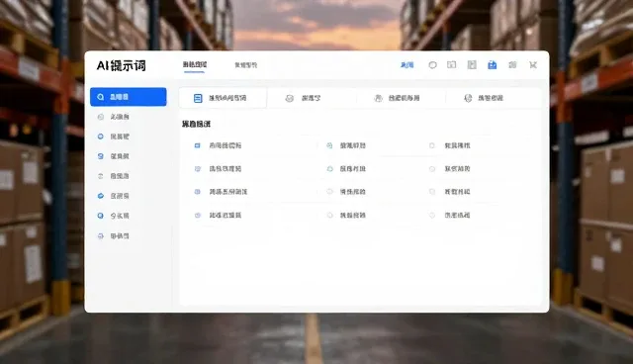The image size is (633, 364).
Task: Open the bottom entry in the middle column
Action: (x=346, y=215)
